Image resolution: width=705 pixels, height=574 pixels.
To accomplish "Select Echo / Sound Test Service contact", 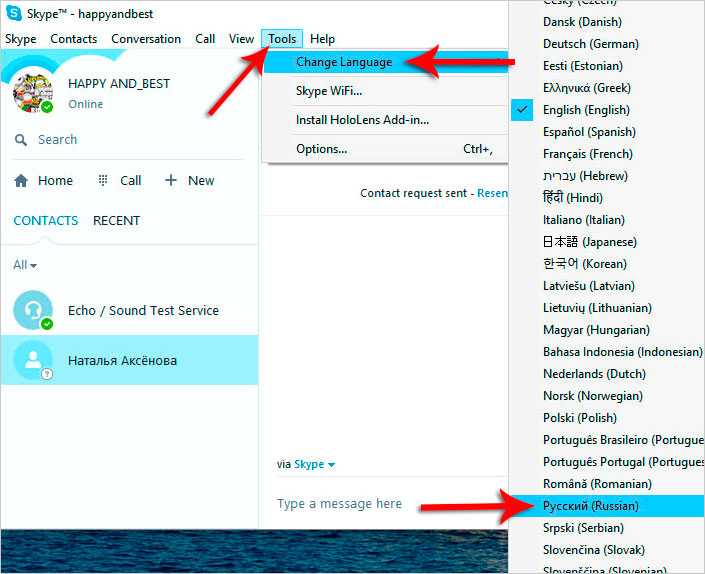I will pyautogui.click(x=129, y=310).
